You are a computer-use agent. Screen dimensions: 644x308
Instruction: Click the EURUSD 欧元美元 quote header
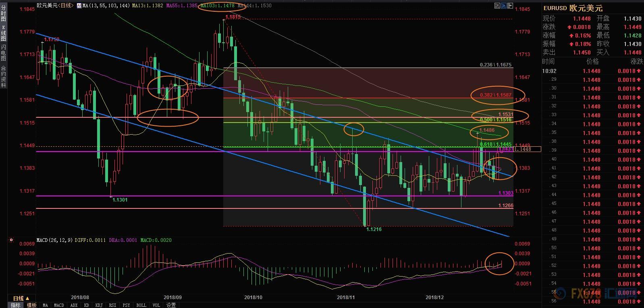[573, 8]
